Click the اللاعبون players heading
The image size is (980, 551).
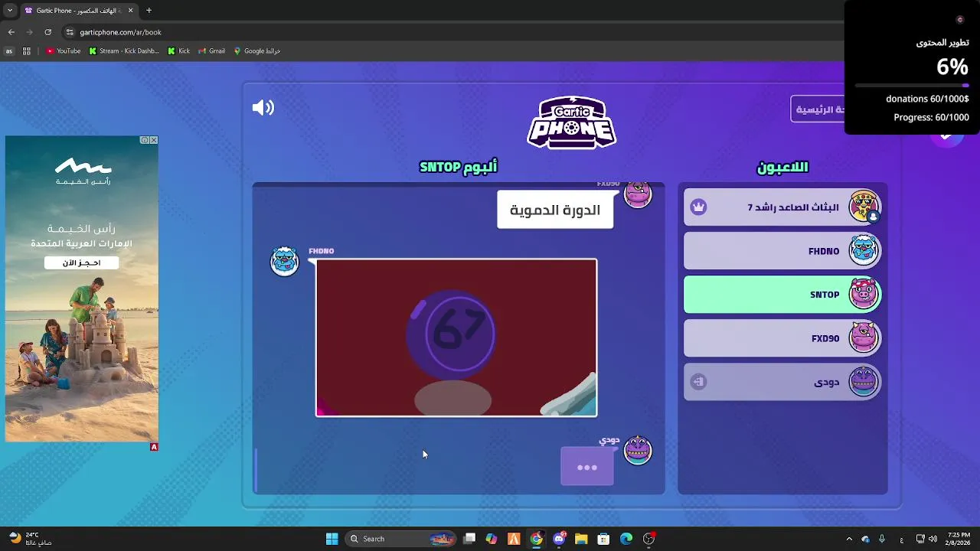click(x=782, y=167)
